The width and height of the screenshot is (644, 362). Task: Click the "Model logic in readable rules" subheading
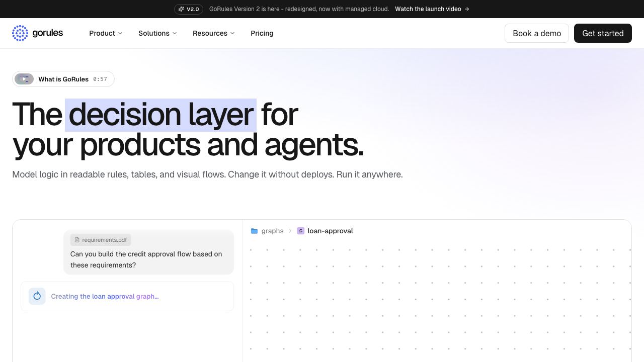point(207,174)
